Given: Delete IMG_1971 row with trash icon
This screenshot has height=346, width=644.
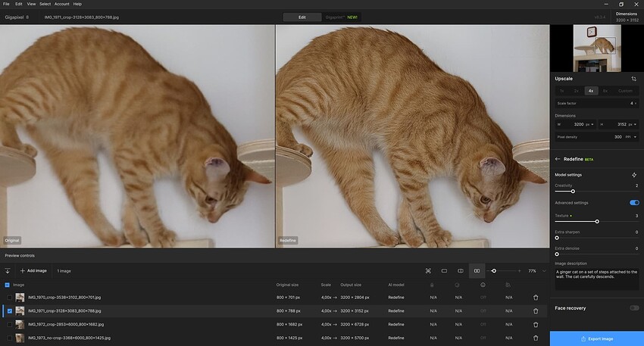Looking at the screenshot, I should tap(536, 311).
